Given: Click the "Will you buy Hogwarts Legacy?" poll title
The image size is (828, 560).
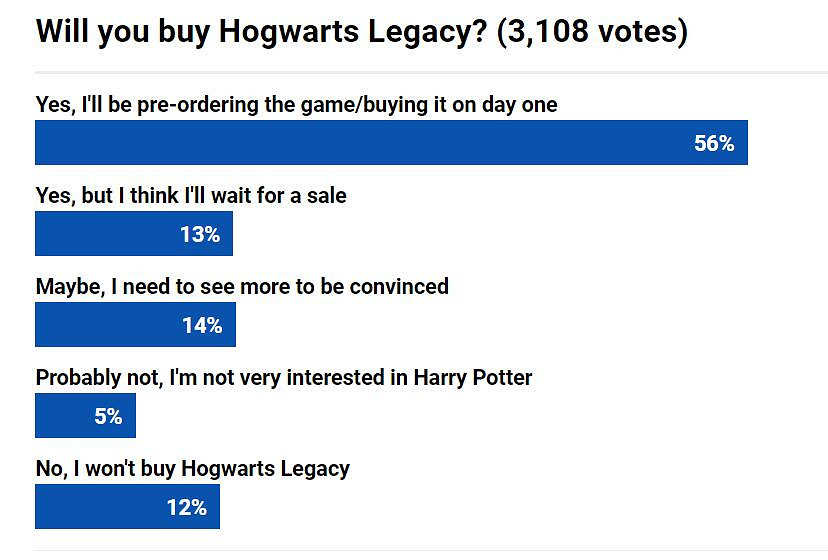Looking at the screenshot, I should coord(264,31).
